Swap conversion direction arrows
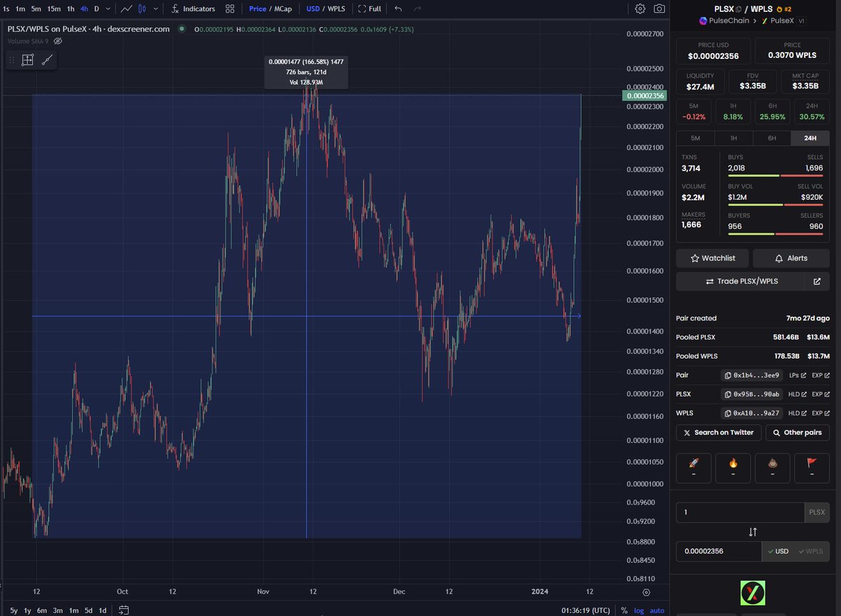This screenshot has height=616, width=841. [753, 532]
